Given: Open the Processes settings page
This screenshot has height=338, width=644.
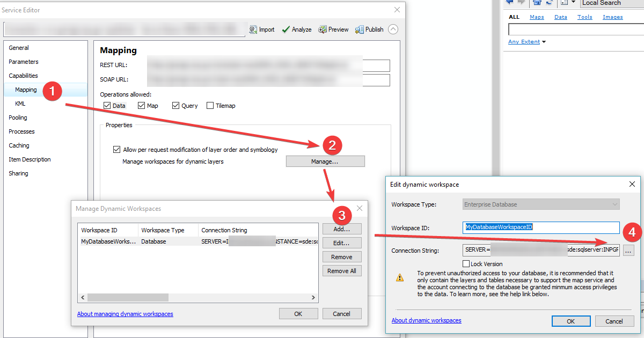Looking at the screenshot, I should [x=21, y=131].
